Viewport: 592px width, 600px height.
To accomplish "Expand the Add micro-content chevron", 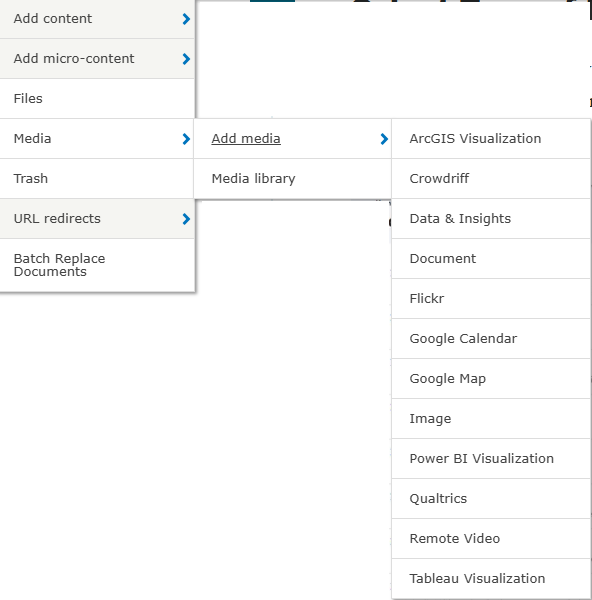I will point(186,59).
